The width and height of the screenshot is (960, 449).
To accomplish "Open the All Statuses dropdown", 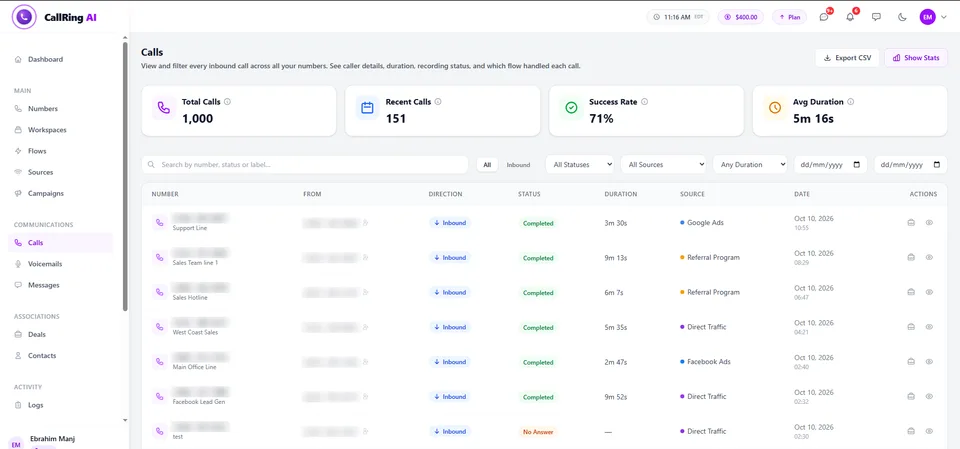I will tap(579, 165).
